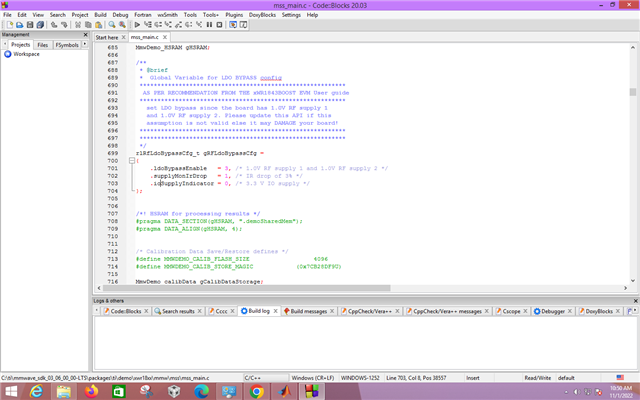Open MATLAB from the taskbar
This screenshot has height=400, width=640.
(284, 391)
